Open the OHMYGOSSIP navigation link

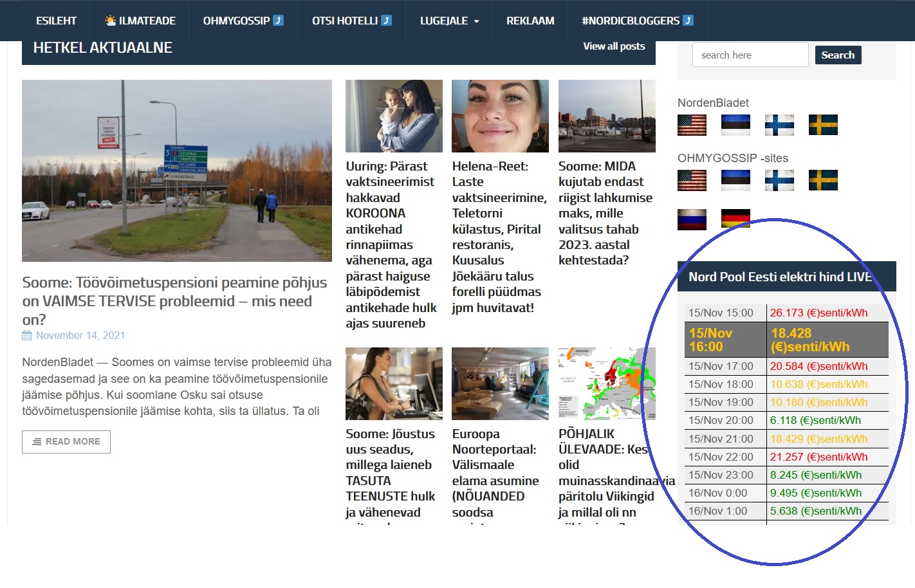pos(243,21)
